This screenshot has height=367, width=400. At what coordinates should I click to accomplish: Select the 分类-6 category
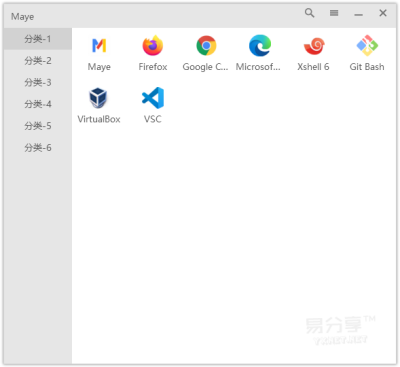click(38, 147)
